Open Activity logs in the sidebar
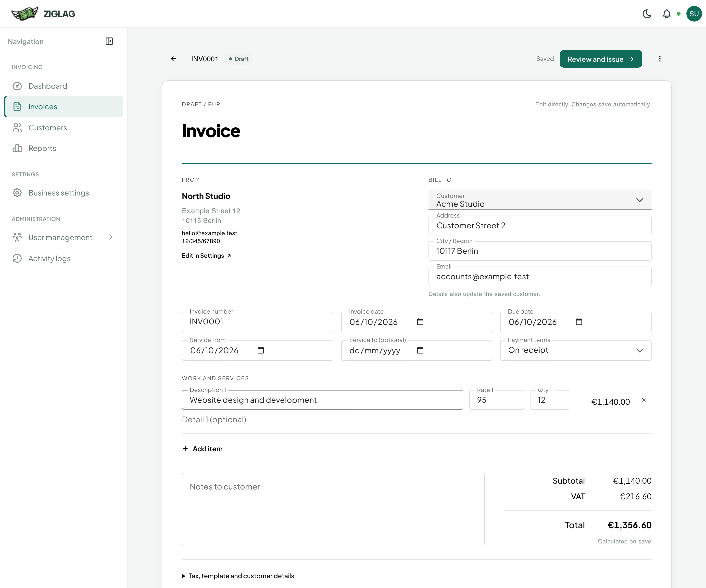The height and width of the screenshot is (588, 706). [63, 258]
